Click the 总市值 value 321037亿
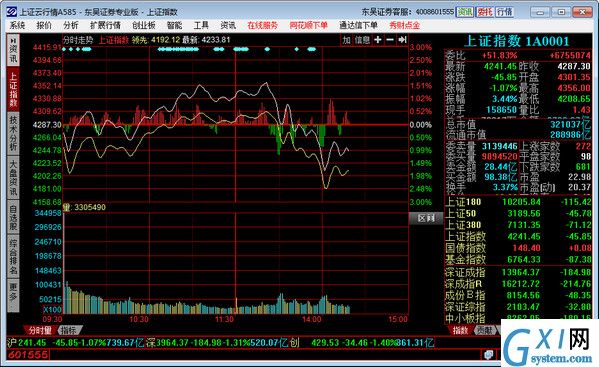The width and height of the screenshot is (599, 367). [570, 124]
